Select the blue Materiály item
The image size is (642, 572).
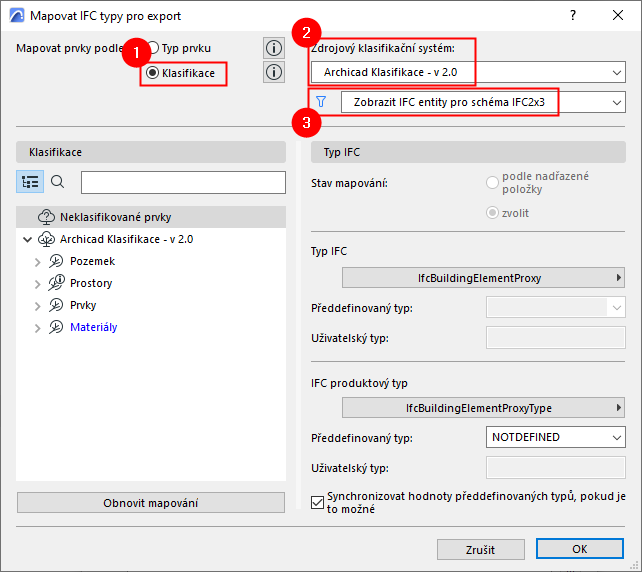point(93,328)
